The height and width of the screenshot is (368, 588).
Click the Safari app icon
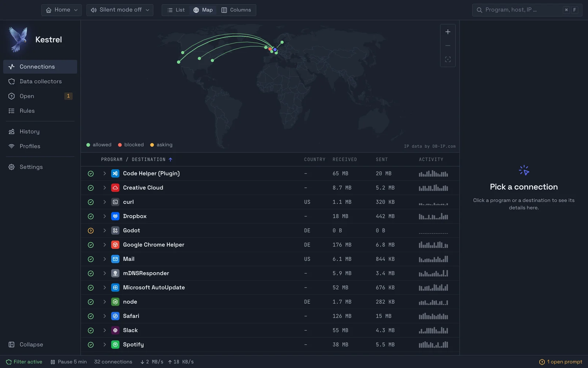[115, 316]
